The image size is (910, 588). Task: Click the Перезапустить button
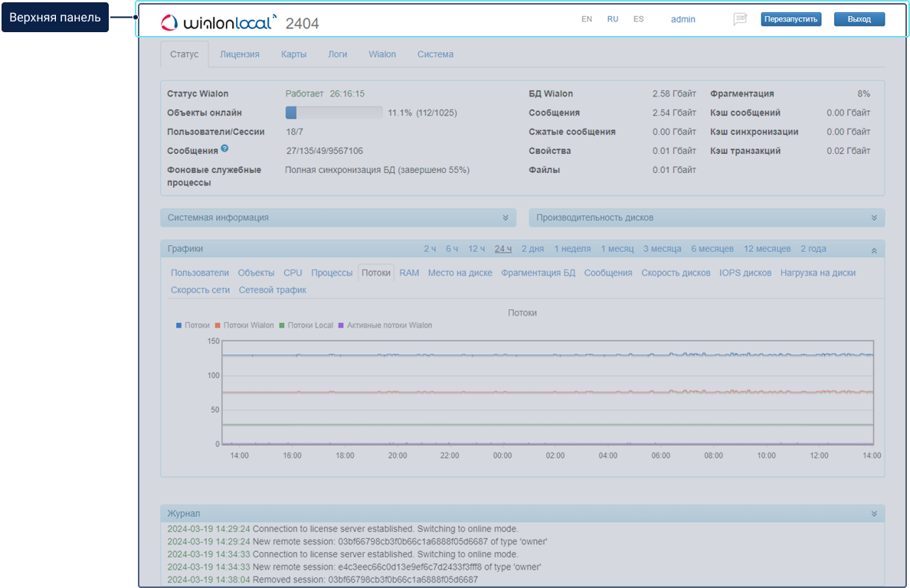pyautogui.click(x=791, y=19)
